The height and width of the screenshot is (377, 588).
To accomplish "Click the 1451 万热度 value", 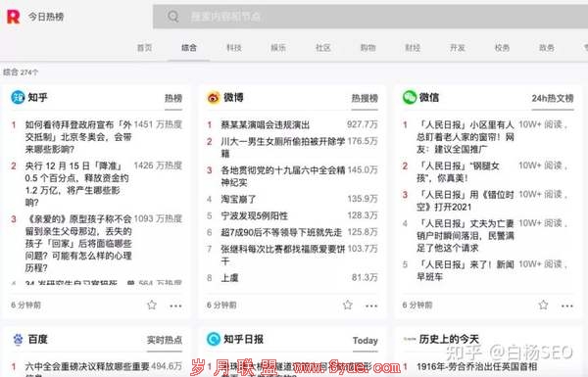I will (158, 124).
